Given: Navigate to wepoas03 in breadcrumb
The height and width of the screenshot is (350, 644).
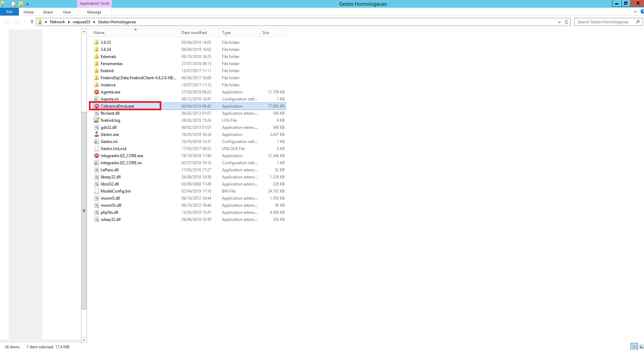Looking at the screenshot, I should tap(82, 22).
